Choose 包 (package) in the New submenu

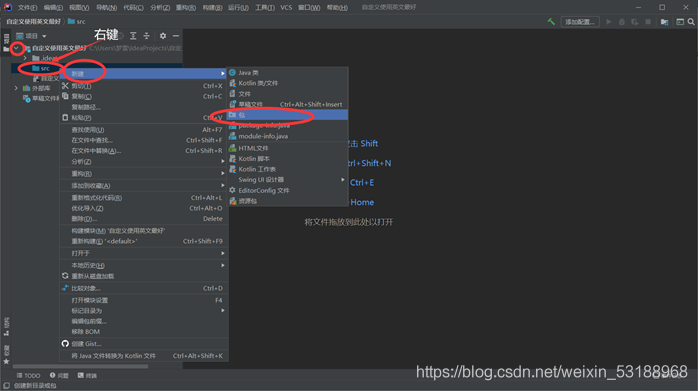(x=288, y=115)
